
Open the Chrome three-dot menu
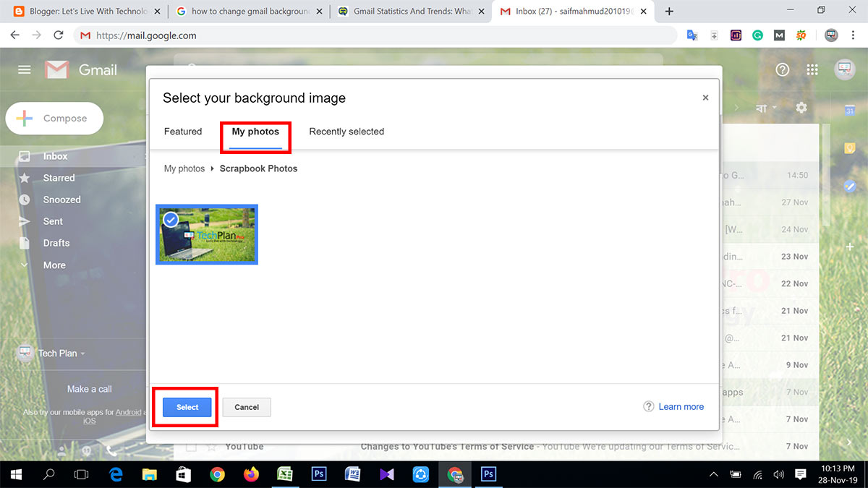click(851, 35)
